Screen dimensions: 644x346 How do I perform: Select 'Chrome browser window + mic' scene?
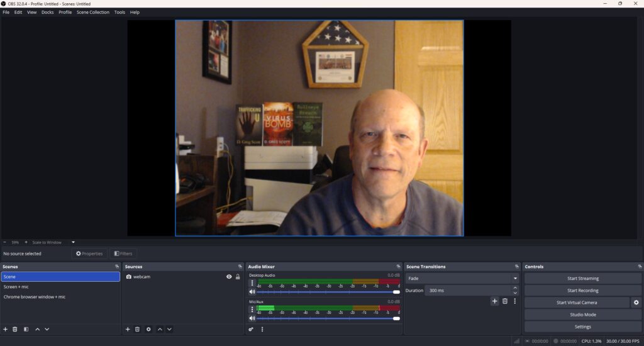tap(60, 297)
